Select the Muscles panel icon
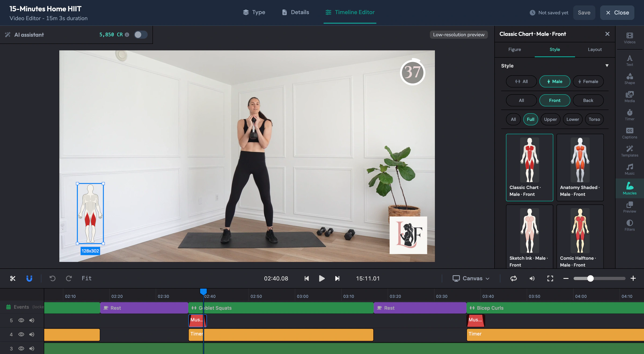The width and height of the screenshot is (644, 354). 630,188
